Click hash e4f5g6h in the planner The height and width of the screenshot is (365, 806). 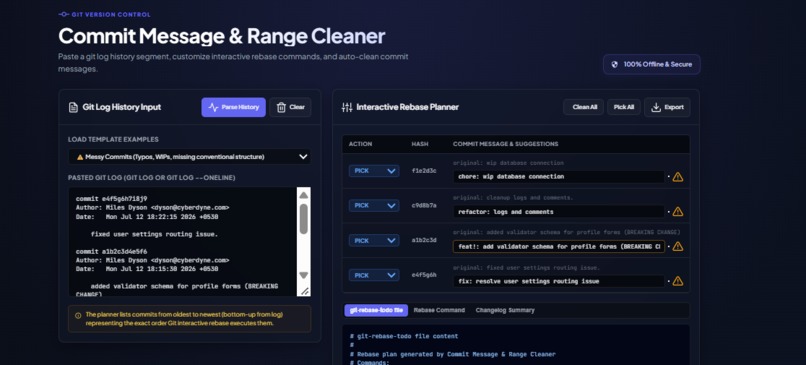tap(424, 275)
